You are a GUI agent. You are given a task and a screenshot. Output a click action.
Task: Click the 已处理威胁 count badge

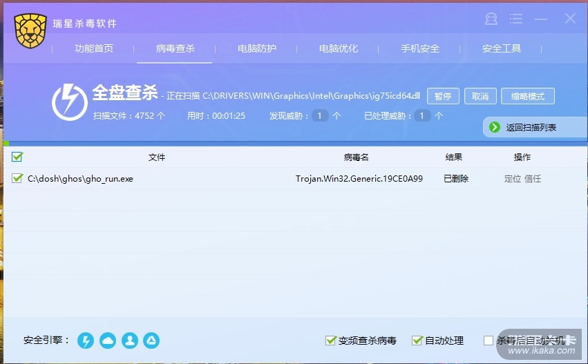(422, 115)
